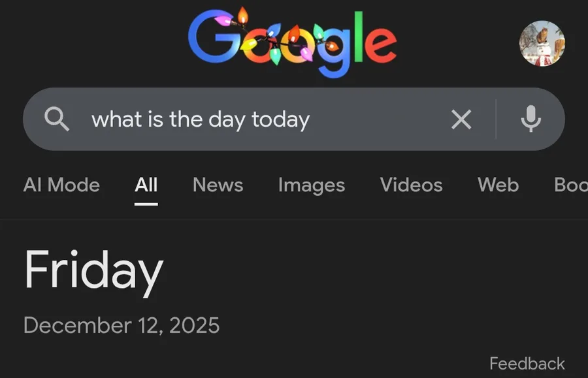This screenshot has width=588, height=378.
Task: Switch to the Web tab
Action: (498, 185)
